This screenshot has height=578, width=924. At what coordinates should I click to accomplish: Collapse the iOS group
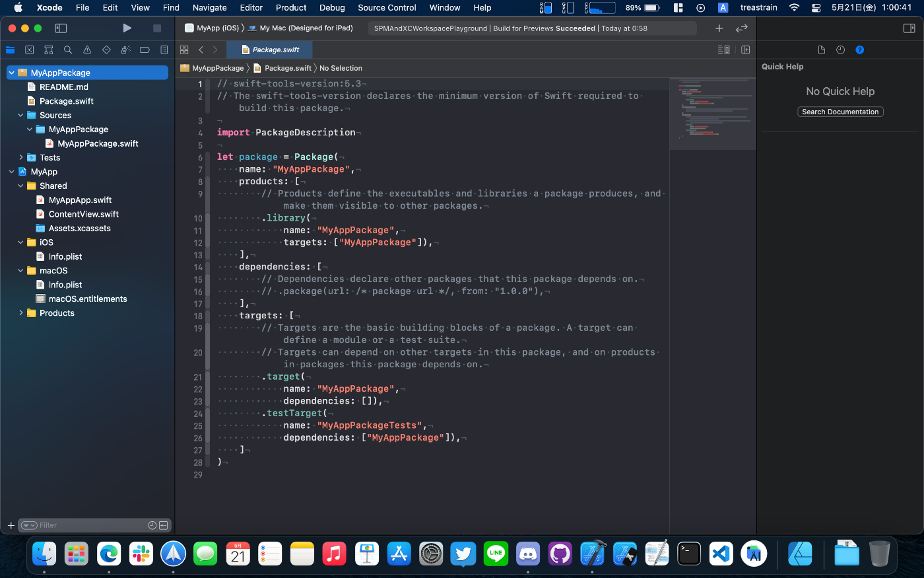[x=20, y=242]
